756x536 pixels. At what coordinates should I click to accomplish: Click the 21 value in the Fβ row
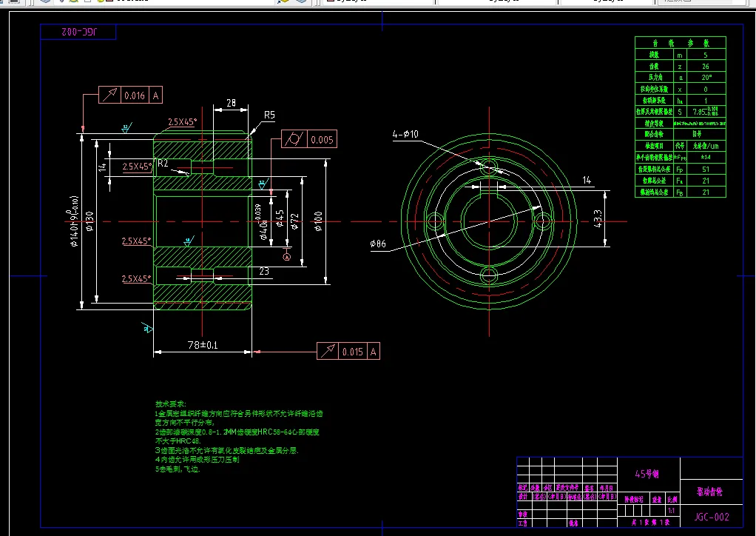(706, 192)
